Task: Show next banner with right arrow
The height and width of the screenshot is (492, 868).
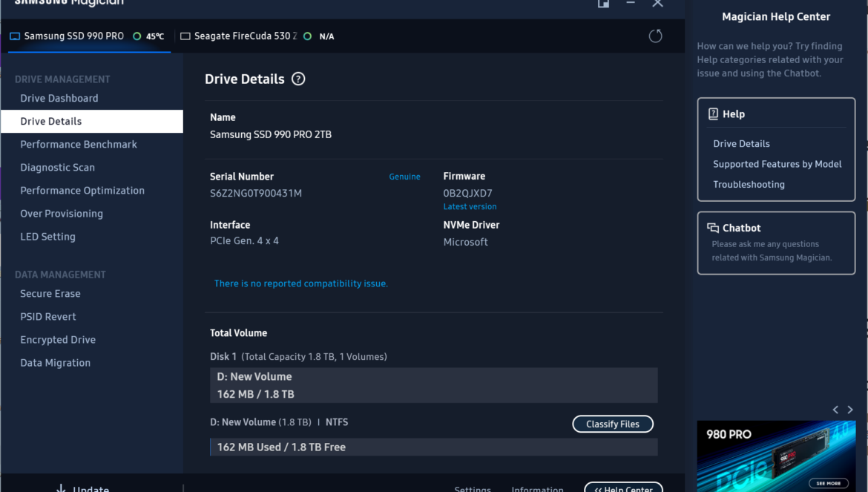Action: (x=850, y=410)
